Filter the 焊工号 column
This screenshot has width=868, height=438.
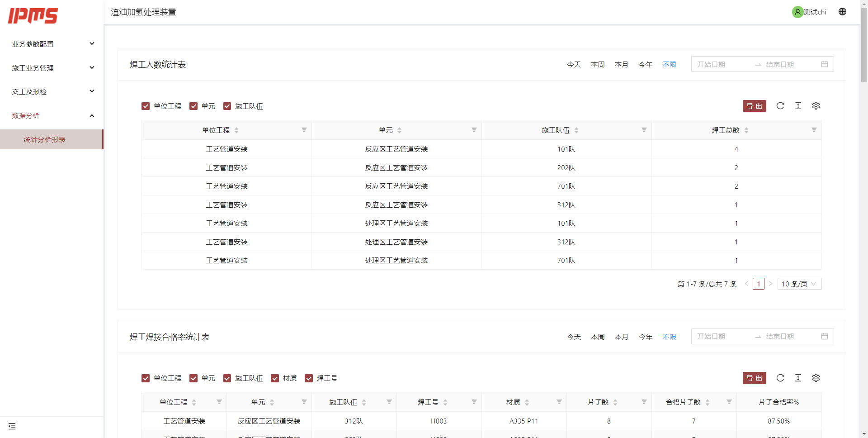click(474, 402)
